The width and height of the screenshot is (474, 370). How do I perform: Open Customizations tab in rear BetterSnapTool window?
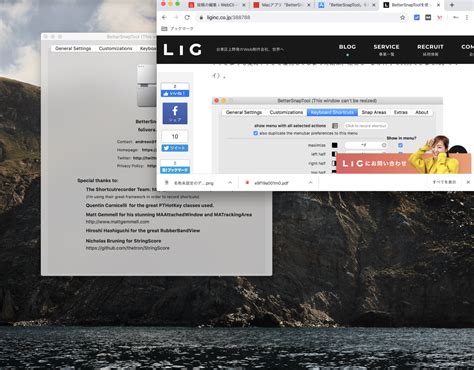coord(115,49)
